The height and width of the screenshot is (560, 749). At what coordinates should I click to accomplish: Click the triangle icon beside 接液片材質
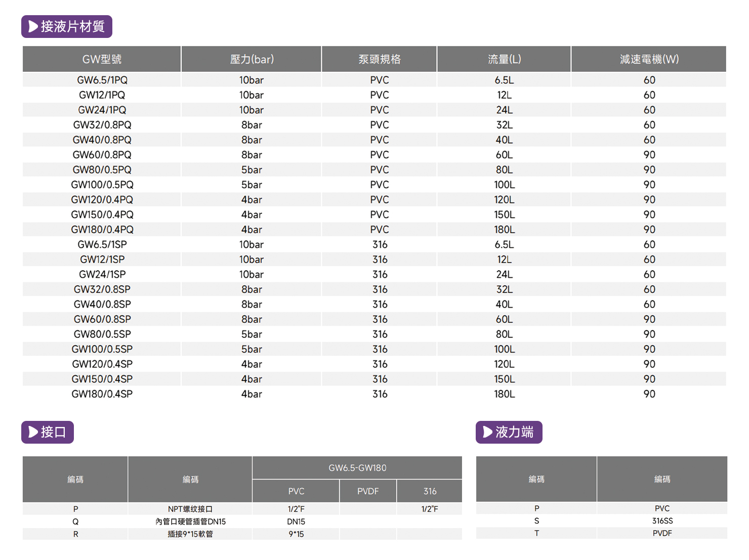[33, 26]
